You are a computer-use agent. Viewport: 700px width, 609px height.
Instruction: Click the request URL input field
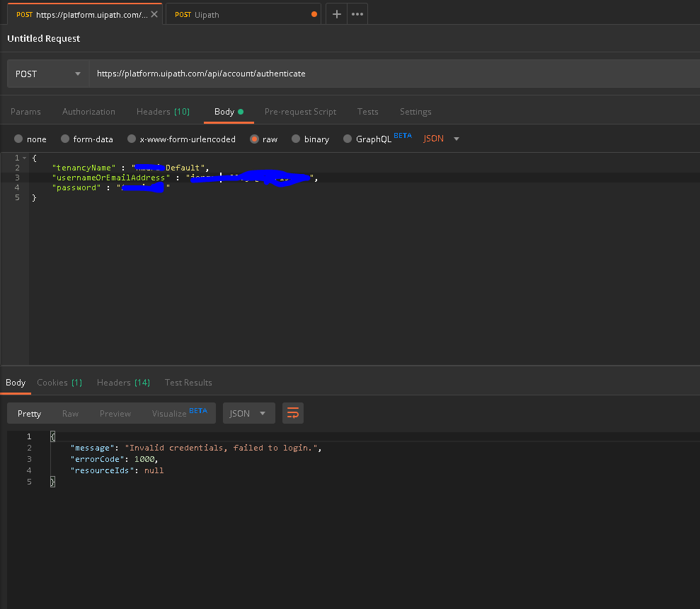coord(394,74)
